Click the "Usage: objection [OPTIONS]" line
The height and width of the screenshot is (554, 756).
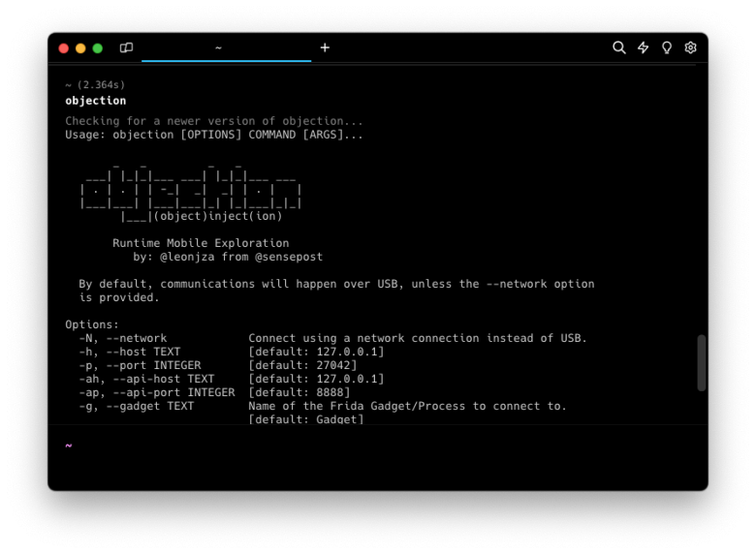tap(214, 135)
